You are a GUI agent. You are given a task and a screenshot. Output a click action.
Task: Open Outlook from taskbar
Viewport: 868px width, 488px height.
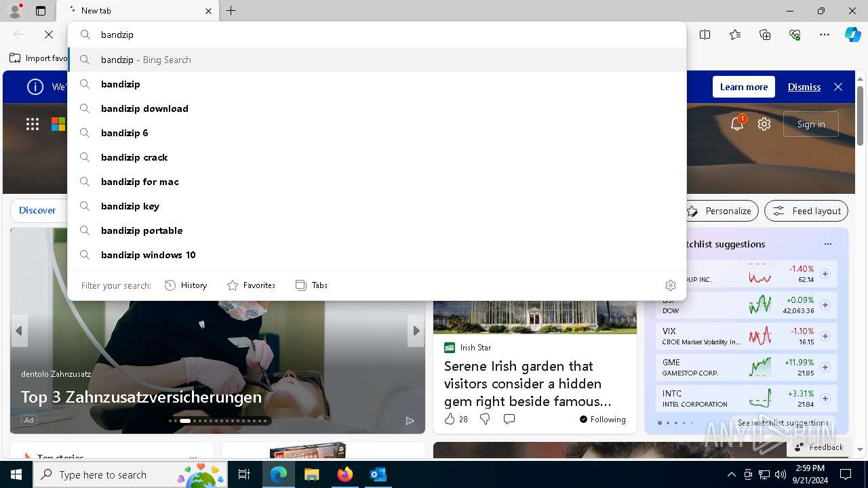click(378, 474)
